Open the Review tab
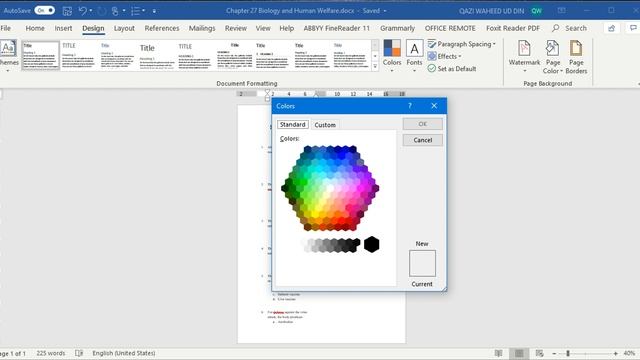The image size is (640, 360). (x=236, y=28)
